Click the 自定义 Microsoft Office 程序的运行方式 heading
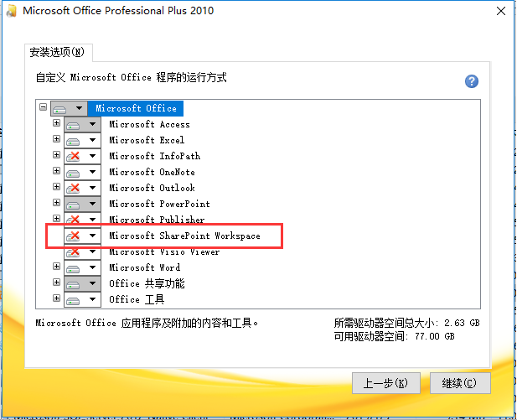517x420 pixels. 132,77
